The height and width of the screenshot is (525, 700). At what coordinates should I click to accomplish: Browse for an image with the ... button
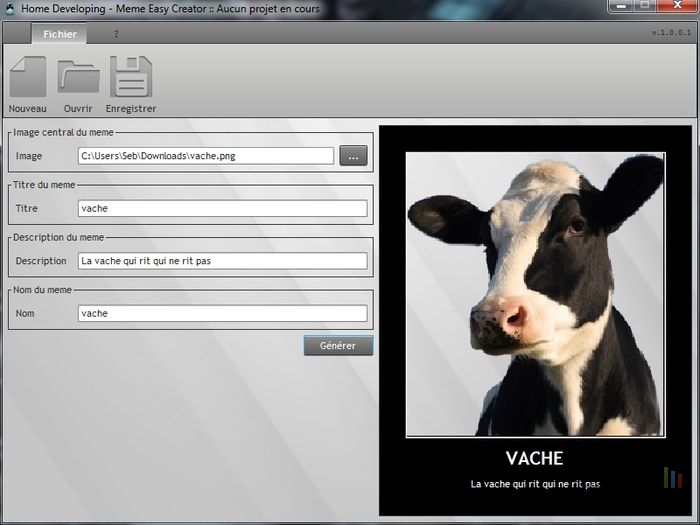(x=353, y=156)
